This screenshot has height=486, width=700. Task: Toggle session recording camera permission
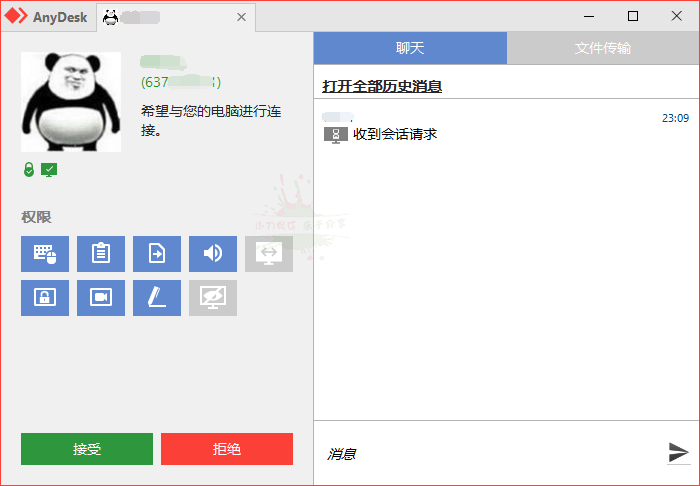101,298
